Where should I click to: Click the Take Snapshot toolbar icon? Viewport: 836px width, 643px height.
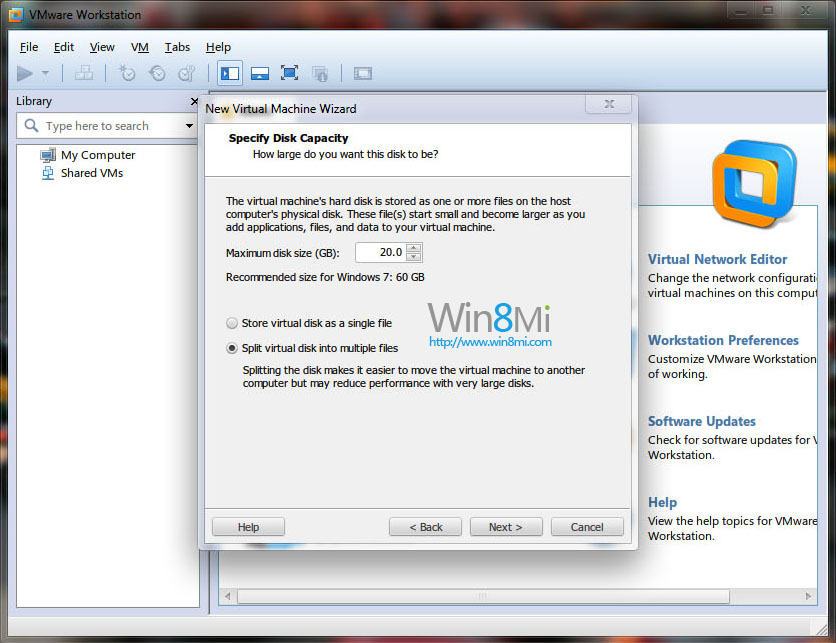pos(126,73)
